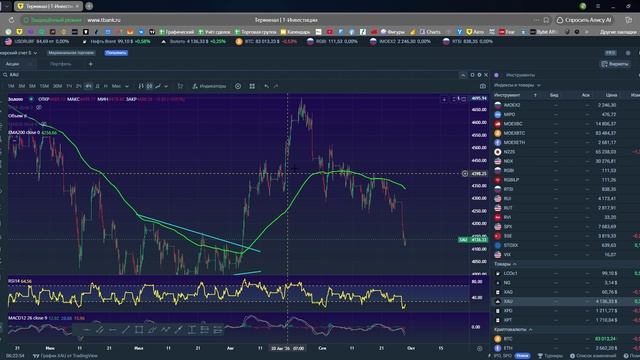Click the replay/alert circle icon in toolbar
Image resolution: width=640 pixels, height=360 pixels.
point(238,86)
